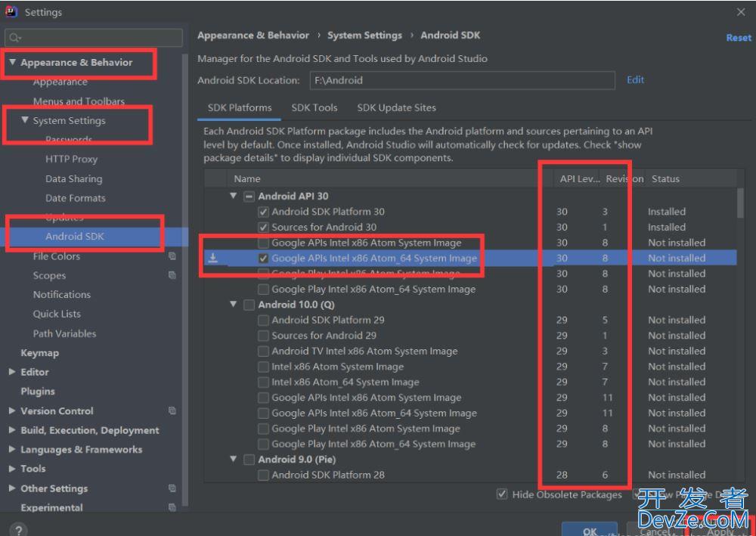Image resolution: width=756 pixels, height=536 pixels.
Task: Expand Other Settings section
Action: tap(13, 489)
